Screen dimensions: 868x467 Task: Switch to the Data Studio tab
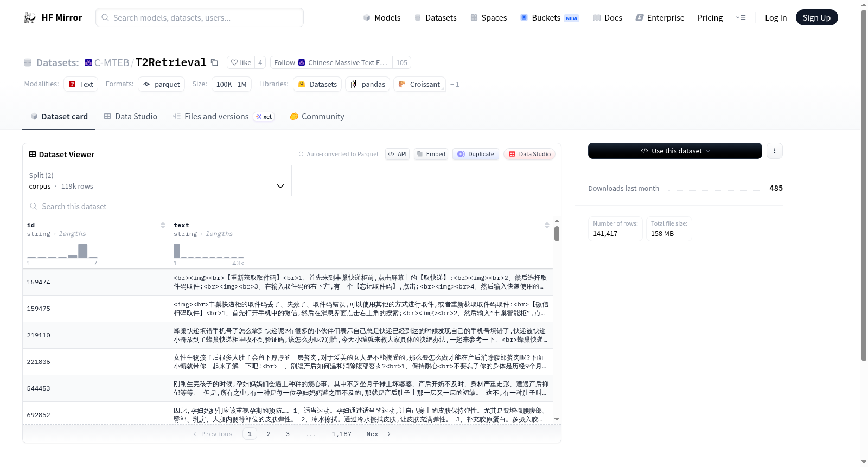click(131, 116)
